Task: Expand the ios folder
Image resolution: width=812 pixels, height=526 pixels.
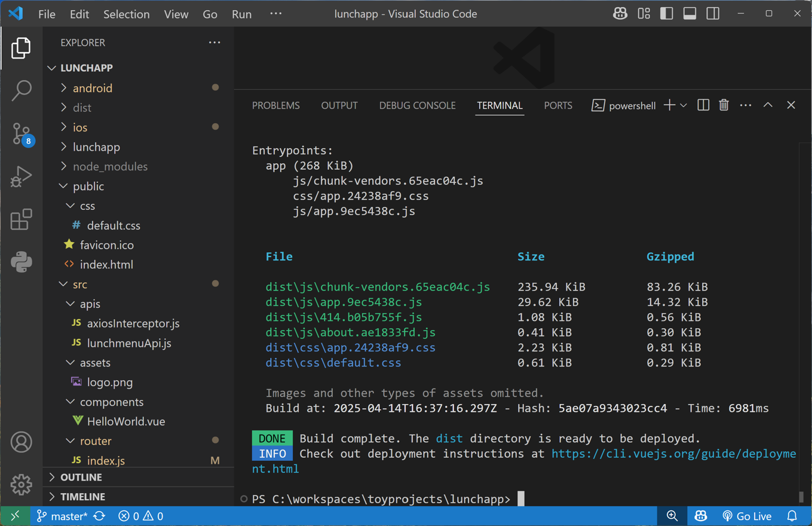Action: 139,127
